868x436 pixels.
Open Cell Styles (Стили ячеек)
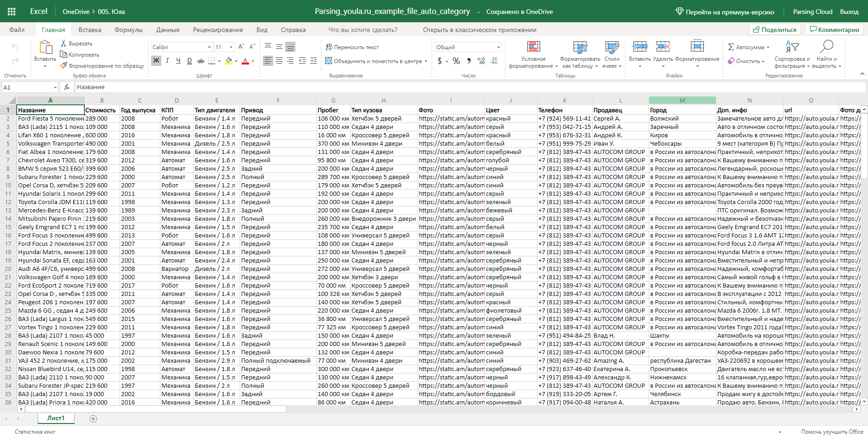(x=612, y=54)
